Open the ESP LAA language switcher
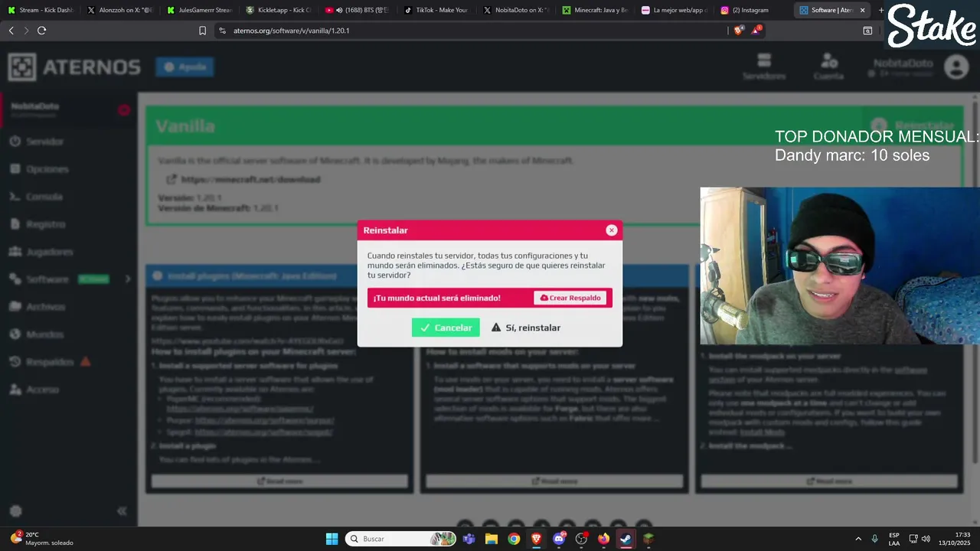The image size is (980, 551). point(894,539)
